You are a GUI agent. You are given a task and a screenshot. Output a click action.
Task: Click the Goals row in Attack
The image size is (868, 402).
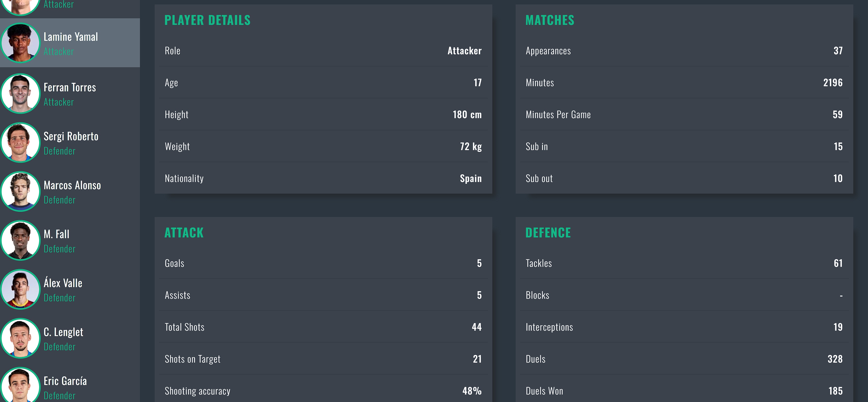click(x=323, y=263)
